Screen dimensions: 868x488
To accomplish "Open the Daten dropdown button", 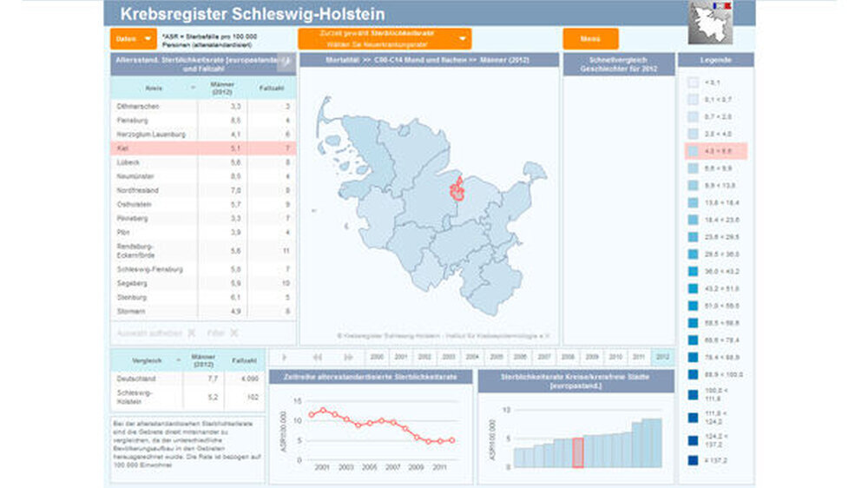I will (134, 39).
